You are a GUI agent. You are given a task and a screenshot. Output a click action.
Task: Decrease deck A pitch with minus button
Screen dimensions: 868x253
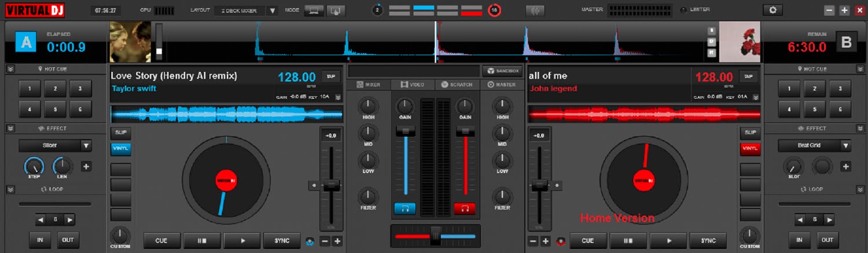(325, 241)
